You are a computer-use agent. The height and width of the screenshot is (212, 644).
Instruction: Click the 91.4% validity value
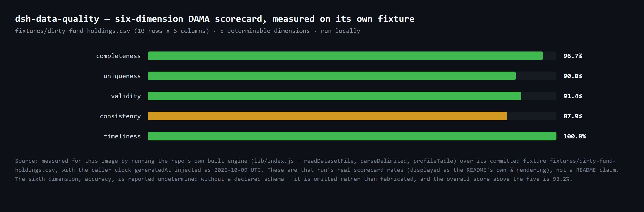(x=573, y=96)
